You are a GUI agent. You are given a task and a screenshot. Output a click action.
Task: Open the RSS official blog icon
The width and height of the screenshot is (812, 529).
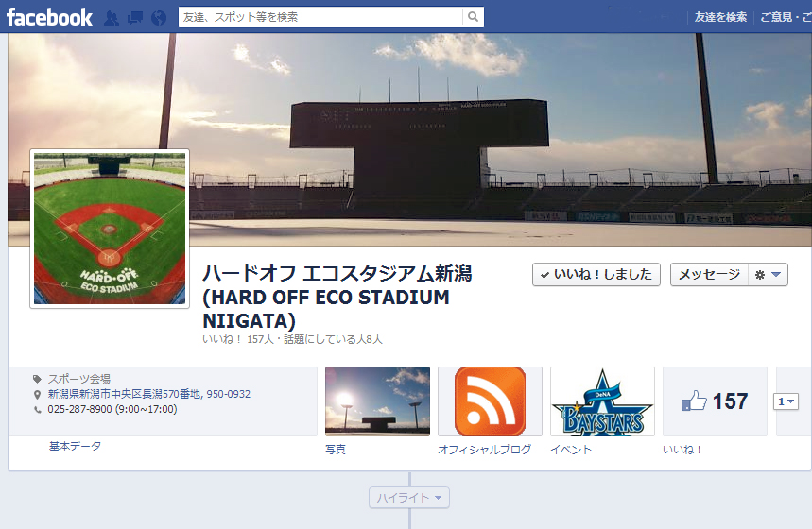(x=490, y=401)
